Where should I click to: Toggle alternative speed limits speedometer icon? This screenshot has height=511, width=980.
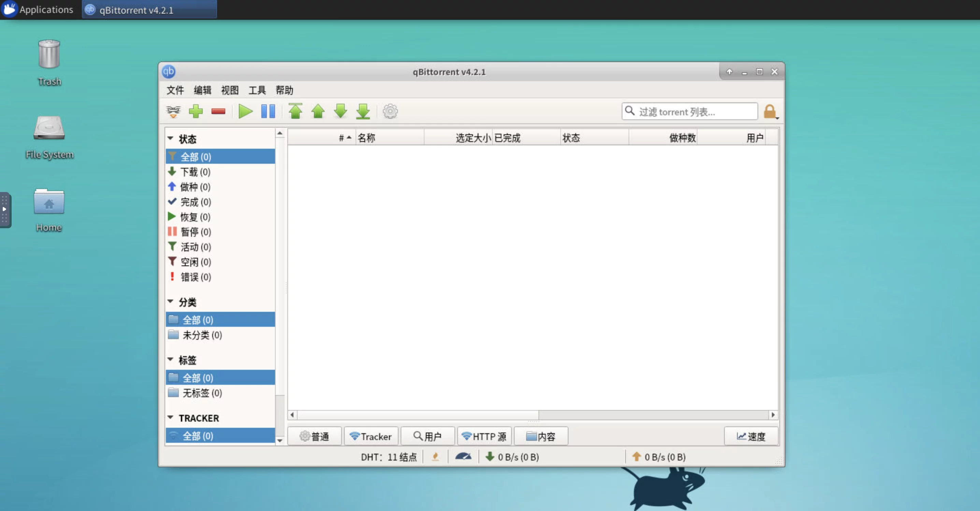coord(463,457)
